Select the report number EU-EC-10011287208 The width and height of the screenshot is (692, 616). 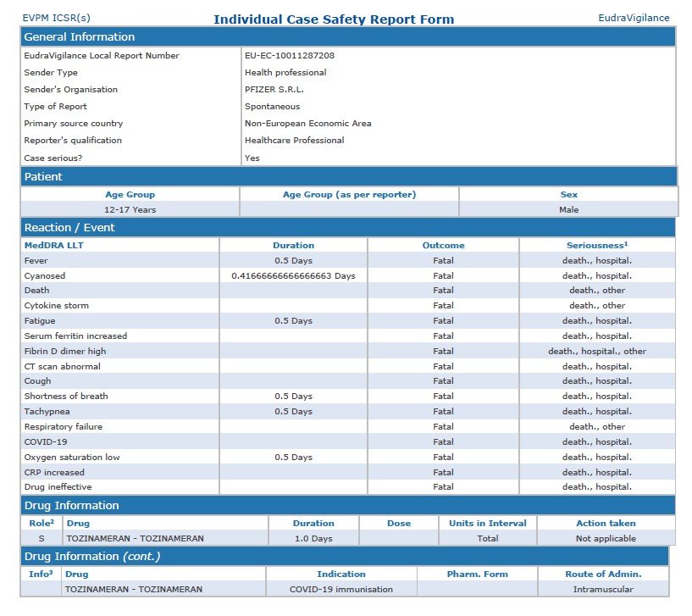(x=289, y=56)
